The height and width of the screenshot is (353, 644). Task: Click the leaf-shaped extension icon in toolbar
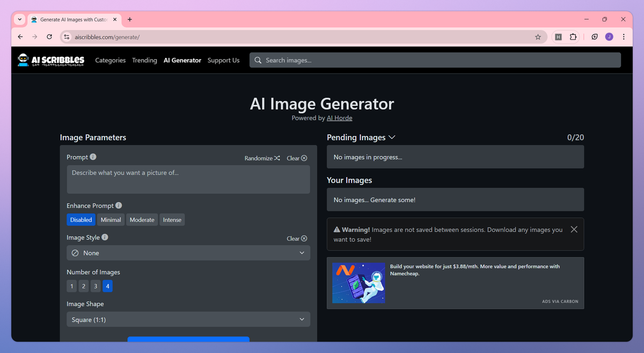click(x=595, y=37)
